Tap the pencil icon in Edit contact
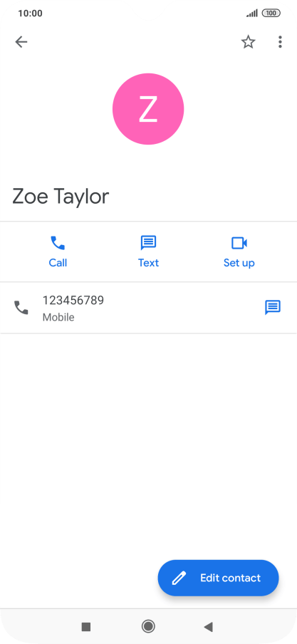 click(179, 578)
